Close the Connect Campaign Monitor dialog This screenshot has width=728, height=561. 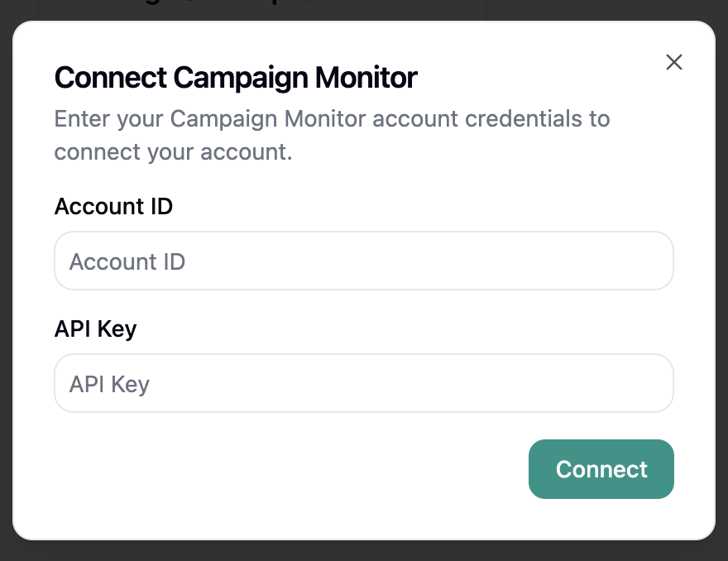(x=674, y=62)
